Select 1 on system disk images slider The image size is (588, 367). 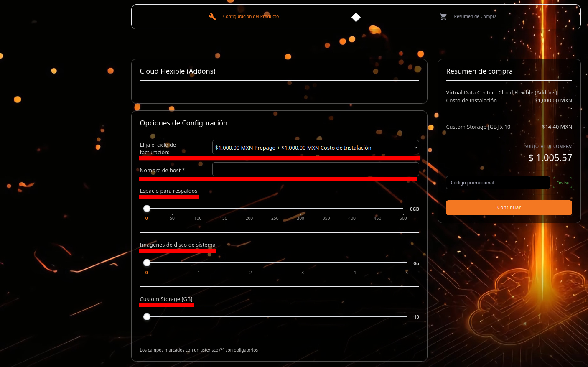[x=199, y=263]
